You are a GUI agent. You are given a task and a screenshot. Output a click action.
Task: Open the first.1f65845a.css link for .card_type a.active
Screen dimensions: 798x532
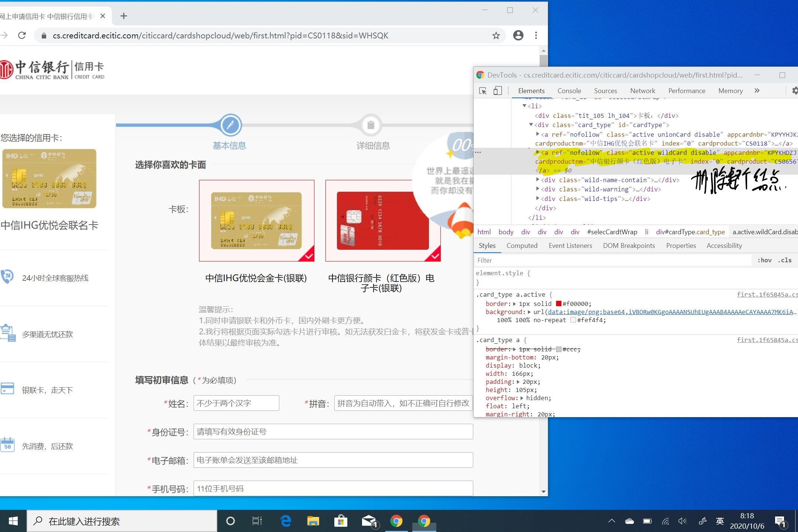[767, 294]
